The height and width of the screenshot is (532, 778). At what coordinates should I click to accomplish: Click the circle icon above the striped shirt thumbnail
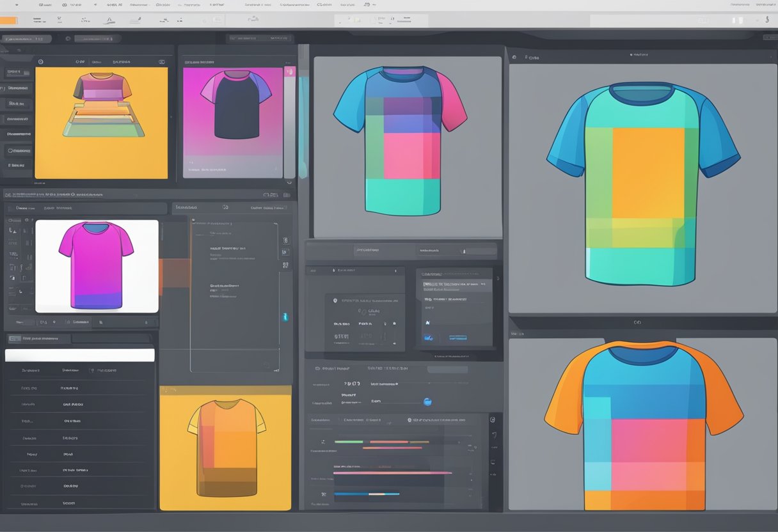40,62
